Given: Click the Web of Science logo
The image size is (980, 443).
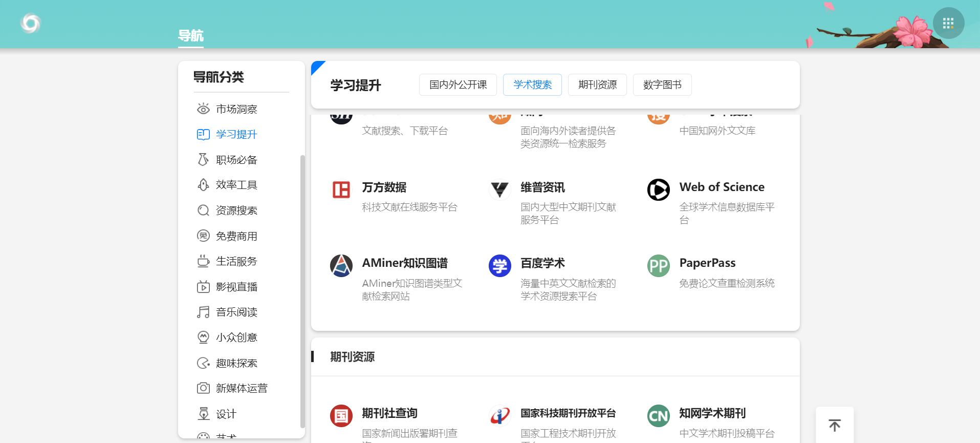Looking at the screenshot, I should coord(659,189).
